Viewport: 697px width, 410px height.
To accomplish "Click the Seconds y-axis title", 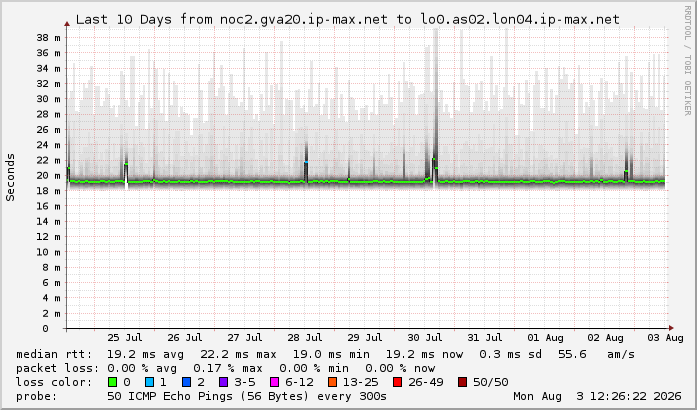I will (x=10, y=177).
